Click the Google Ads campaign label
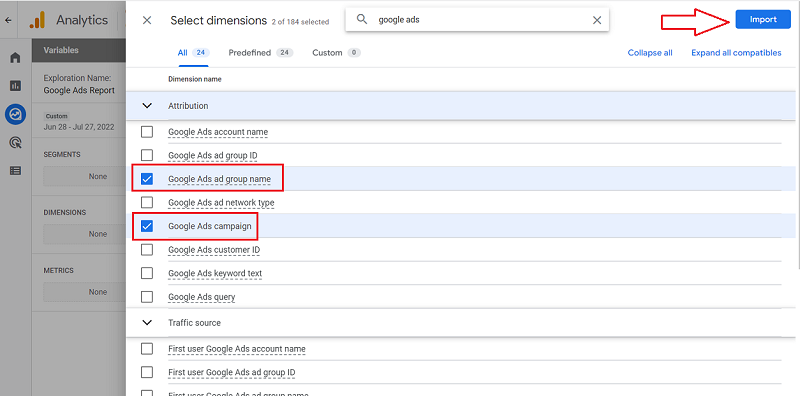 click(210, 226)
